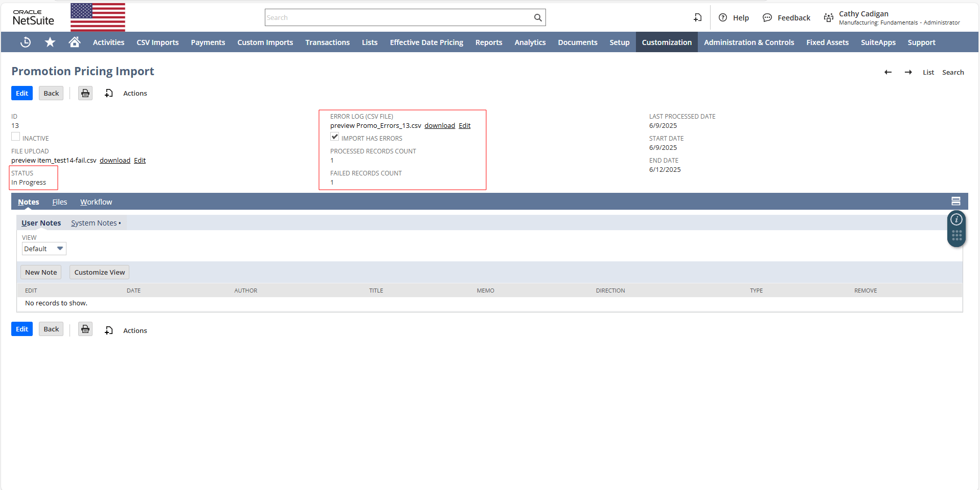Image resolution: width=980 pixels, height=490 pixels.
Task: Go to previous record with left arrow icon
Action: coord(888,72)
